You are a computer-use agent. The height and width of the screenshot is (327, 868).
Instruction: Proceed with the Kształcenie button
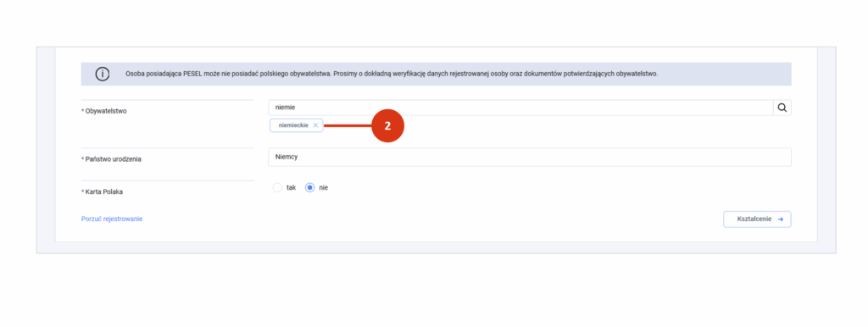point(757,219)
